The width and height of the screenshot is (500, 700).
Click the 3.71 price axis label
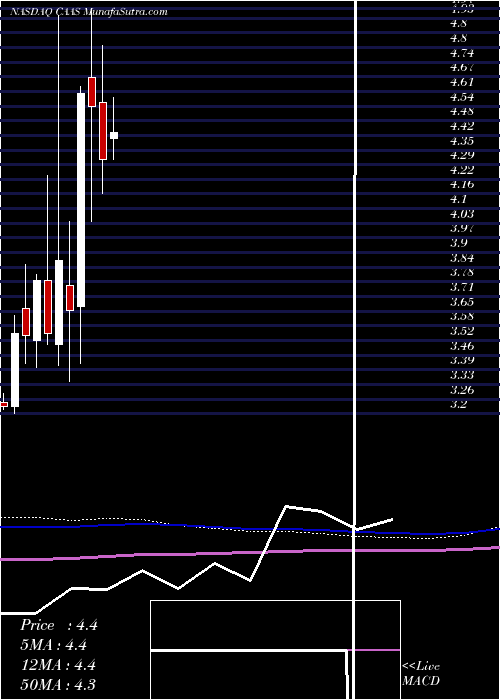(462, 287)
